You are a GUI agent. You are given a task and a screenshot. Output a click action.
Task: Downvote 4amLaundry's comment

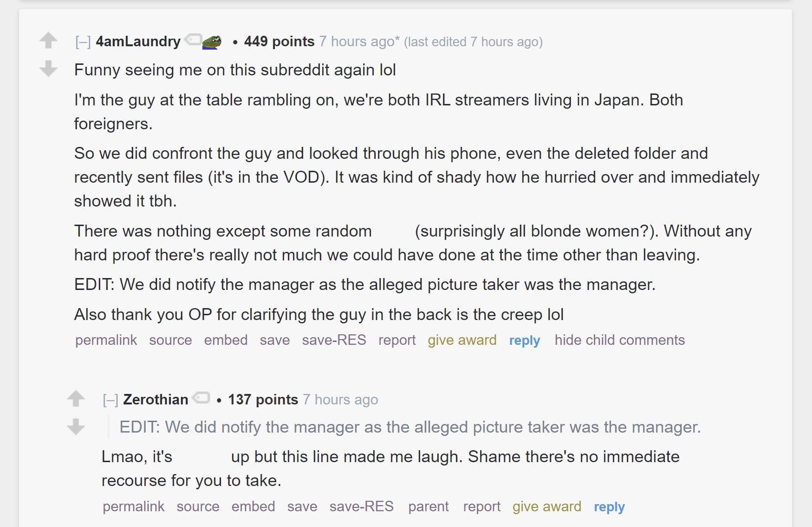(48, 69)
